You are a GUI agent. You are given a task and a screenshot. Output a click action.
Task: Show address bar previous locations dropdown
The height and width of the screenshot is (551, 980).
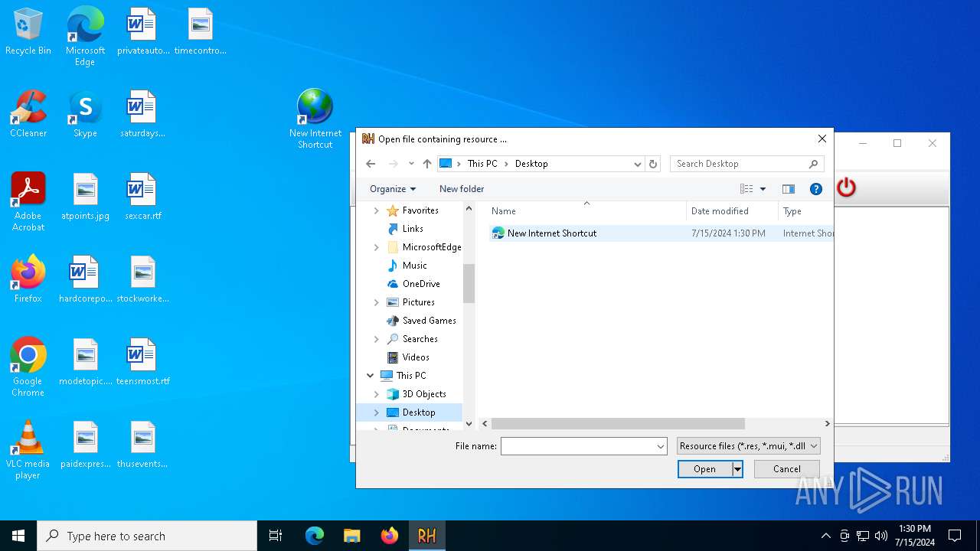(637, 164)
